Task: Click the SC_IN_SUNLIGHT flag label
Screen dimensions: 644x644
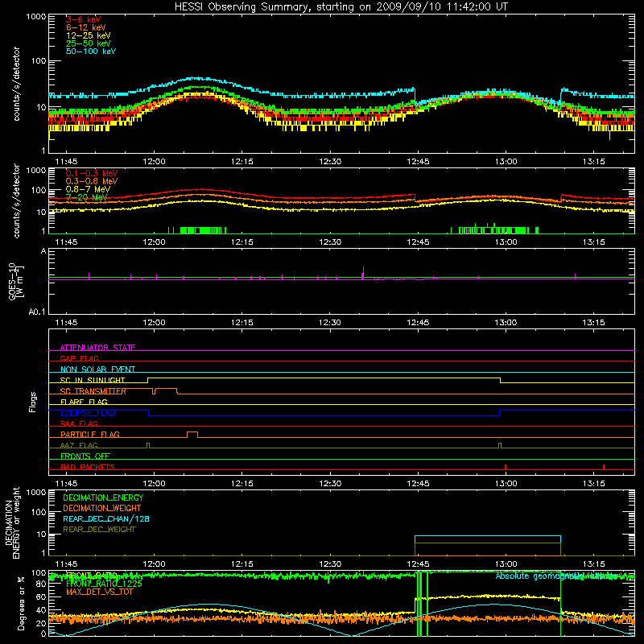Action: click(93, 380)
